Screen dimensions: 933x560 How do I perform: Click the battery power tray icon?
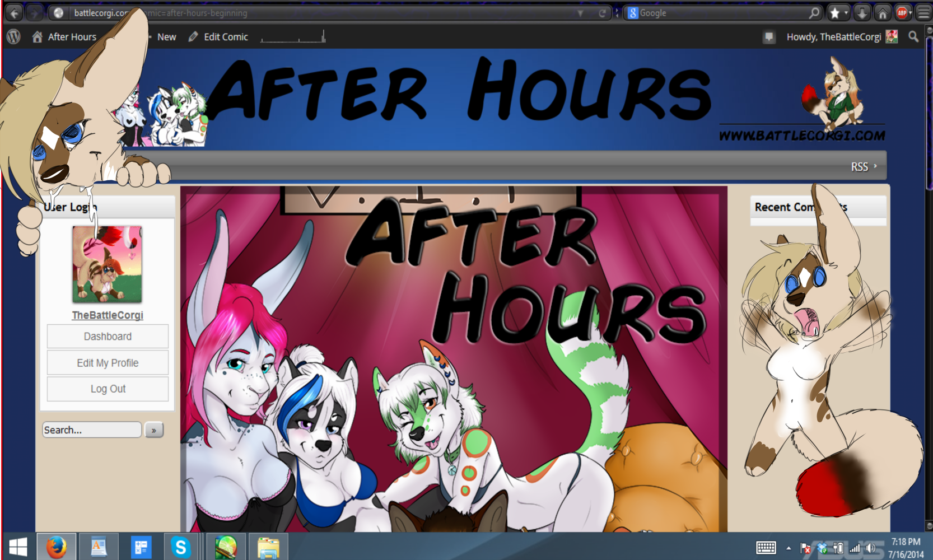(838, 548)
